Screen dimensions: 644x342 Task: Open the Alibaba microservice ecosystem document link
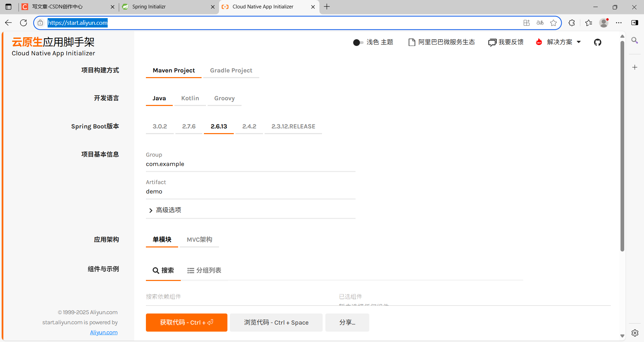pos(441,42)
